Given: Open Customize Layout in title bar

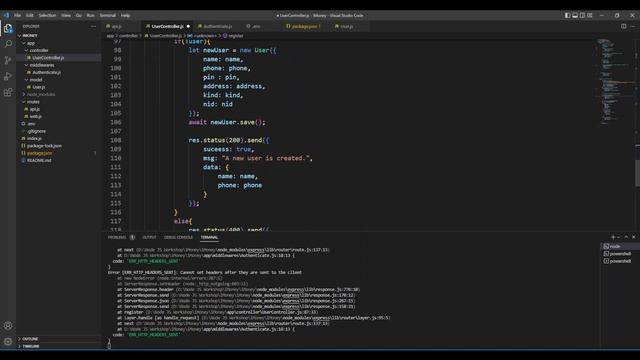Looking at the screenshot, I should [590, 15].
